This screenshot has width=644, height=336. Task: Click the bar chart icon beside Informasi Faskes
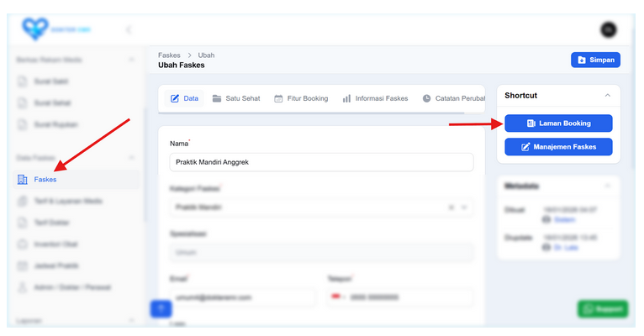[346, 98]
